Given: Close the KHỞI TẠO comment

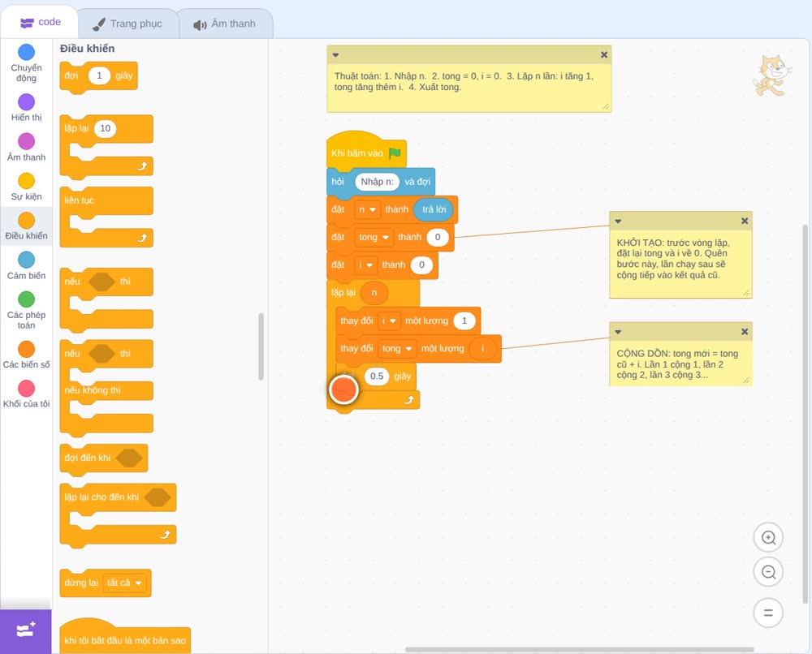Looking at the screenshot, I should pyautogui.click(x=745, y=221).
